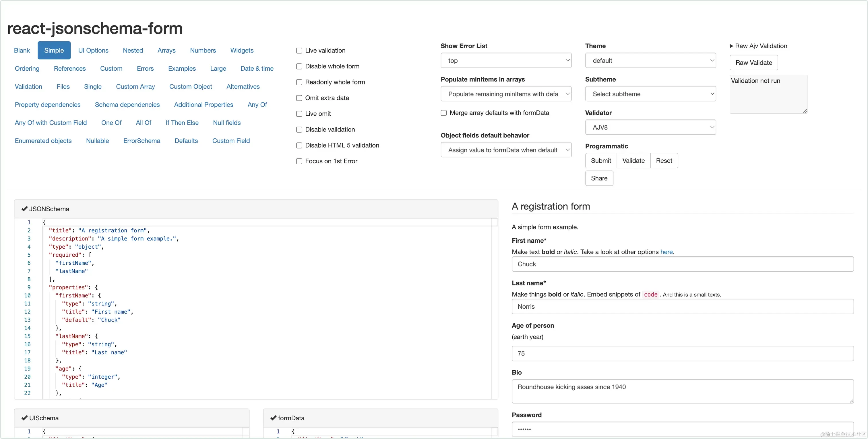Click the JSONSchema checkmark icon

coord(24,209)
